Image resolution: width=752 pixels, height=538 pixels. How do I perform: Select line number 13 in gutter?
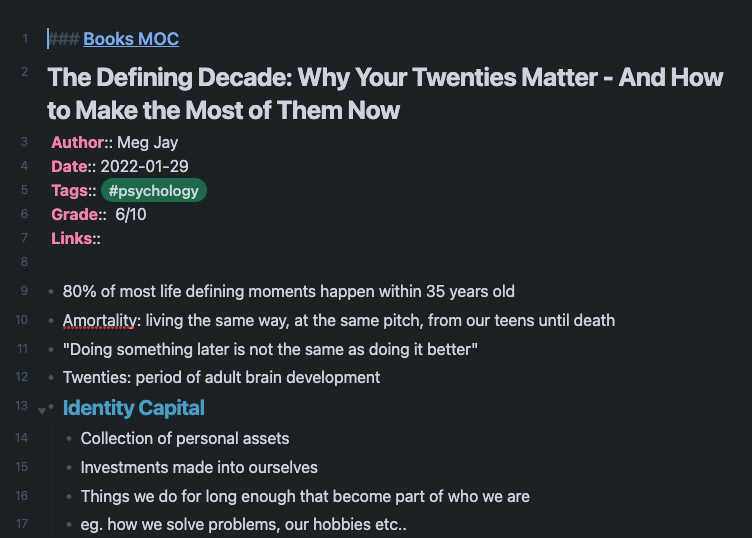(x=22, y=406)
